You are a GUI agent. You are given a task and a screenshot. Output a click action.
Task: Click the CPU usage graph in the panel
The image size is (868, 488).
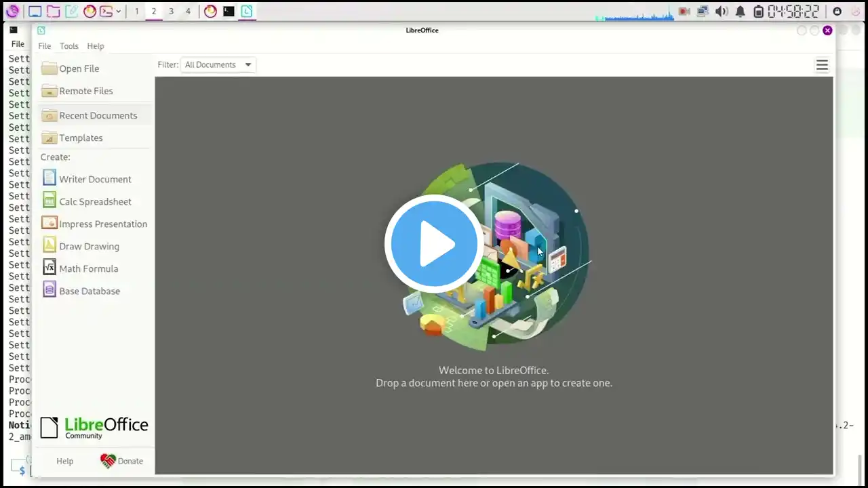(635, 13)
